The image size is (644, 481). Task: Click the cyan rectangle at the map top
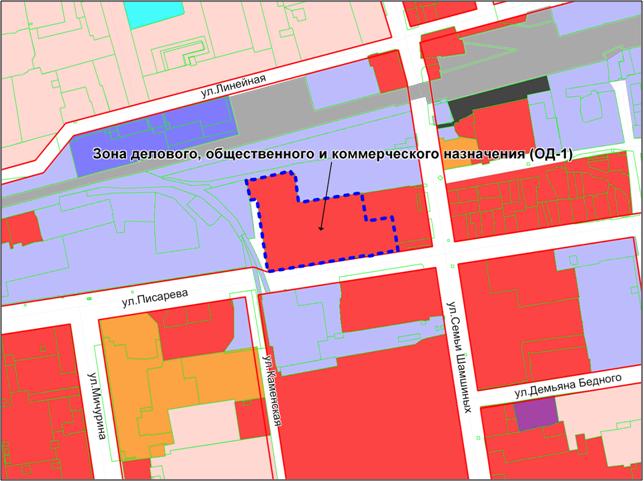(x=156, y=12)
